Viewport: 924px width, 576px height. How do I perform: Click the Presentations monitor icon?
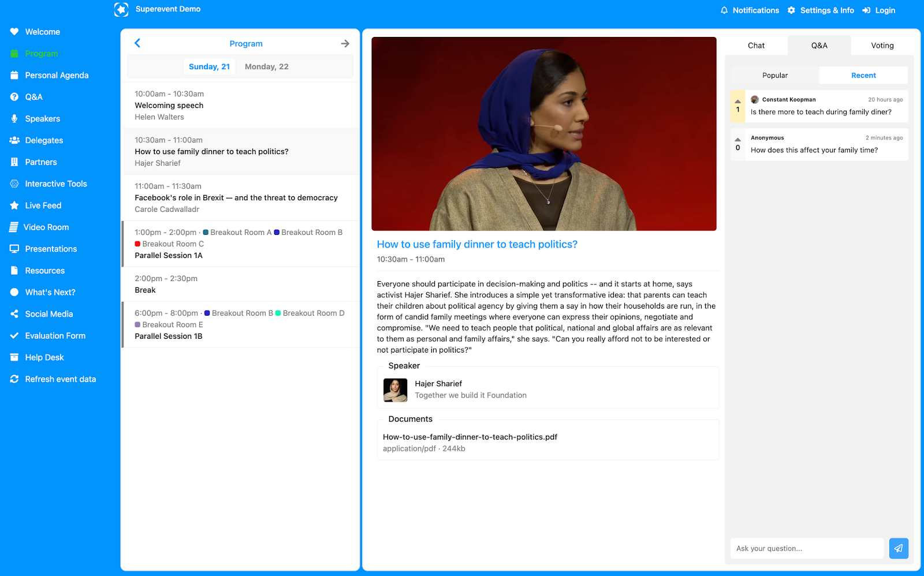[14, 249]
